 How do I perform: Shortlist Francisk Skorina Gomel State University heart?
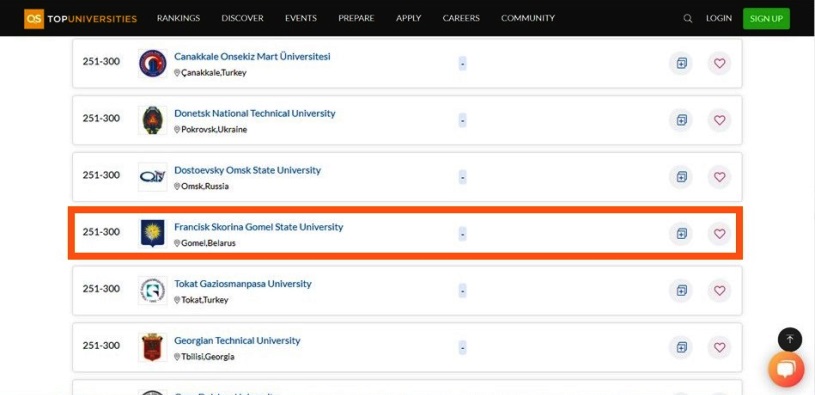tap(719, 234)
